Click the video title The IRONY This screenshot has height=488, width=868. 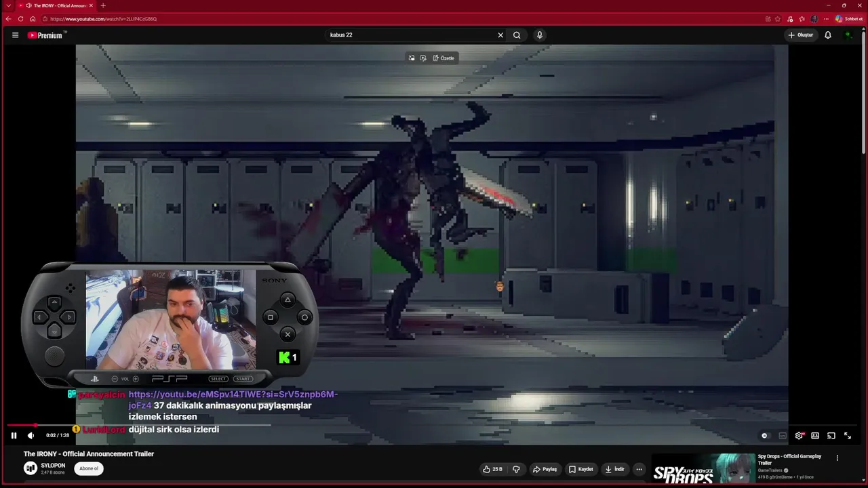tap(89, 454)
